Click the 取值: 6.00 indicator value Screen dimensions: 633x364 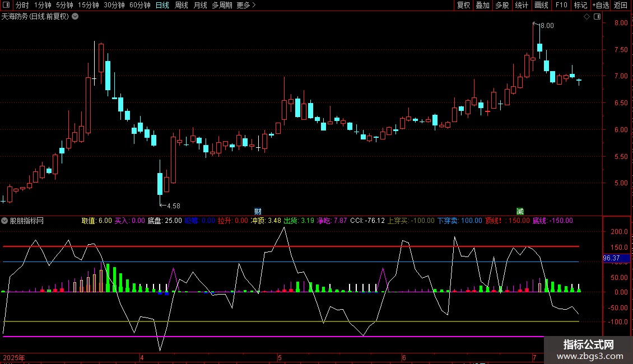96,221
